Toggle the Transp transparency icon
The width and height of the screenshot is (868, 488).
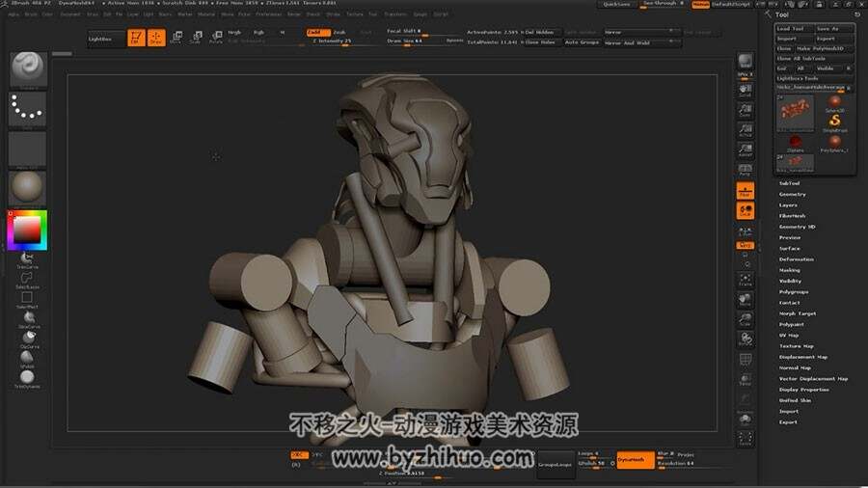point(746,380)
